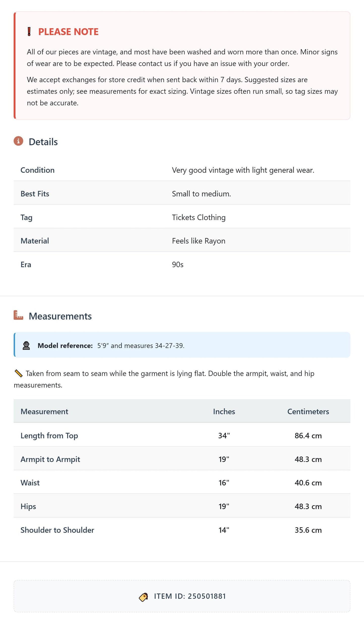
Task: Click the info icon beside Details
Action: [18, 141]
